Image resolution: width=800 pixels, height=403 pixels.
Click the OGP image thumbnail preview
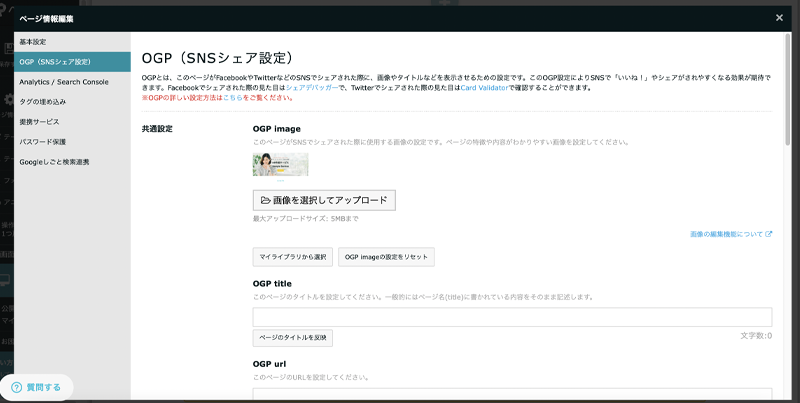[x=280, y=164]
